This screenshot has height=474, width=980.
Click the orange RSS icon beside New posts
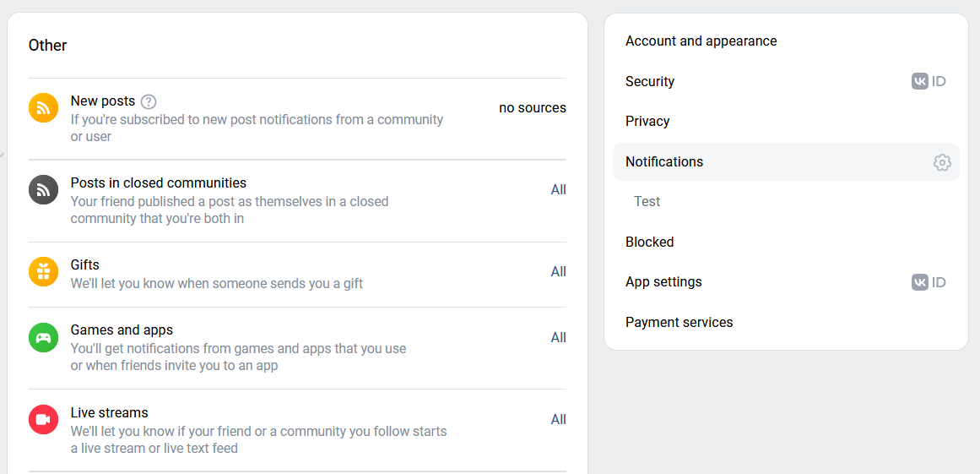(x=43, y=107)
